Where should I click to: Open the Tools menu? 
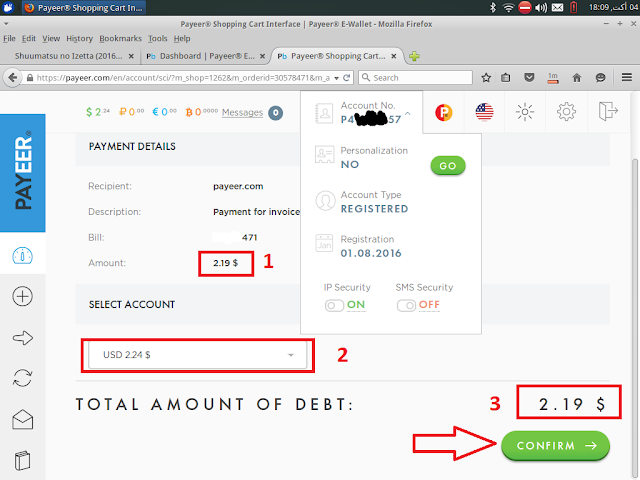[158, 38]
